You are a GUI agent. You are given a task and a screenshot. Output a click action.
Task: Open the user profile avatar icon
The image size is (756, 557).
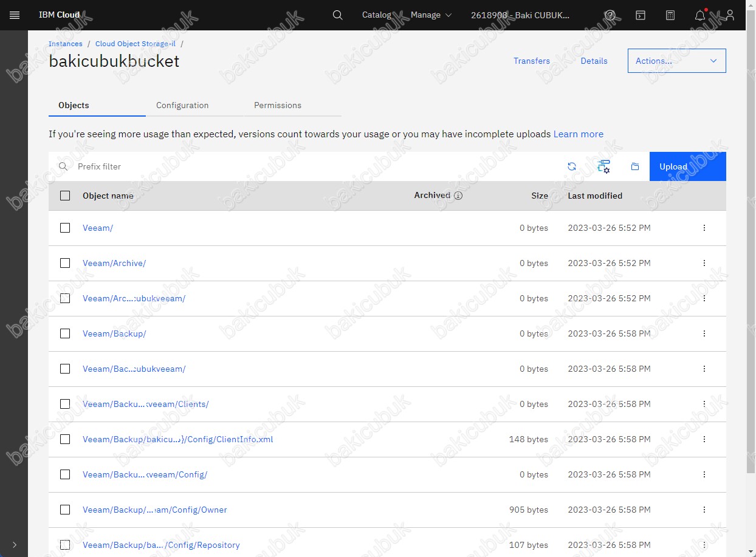pos(730,15)
